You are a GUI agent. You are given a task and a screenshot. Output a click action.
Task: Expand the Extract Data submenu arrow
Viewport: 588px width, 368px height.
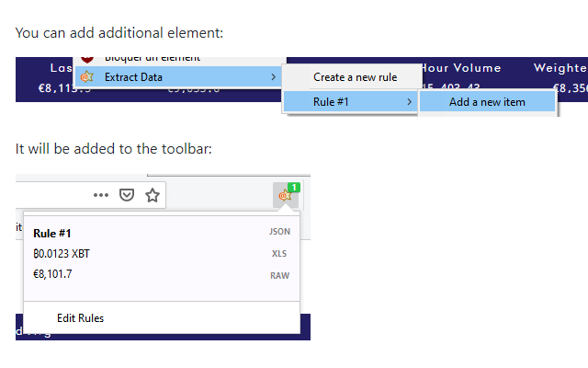tap(273, 77)
